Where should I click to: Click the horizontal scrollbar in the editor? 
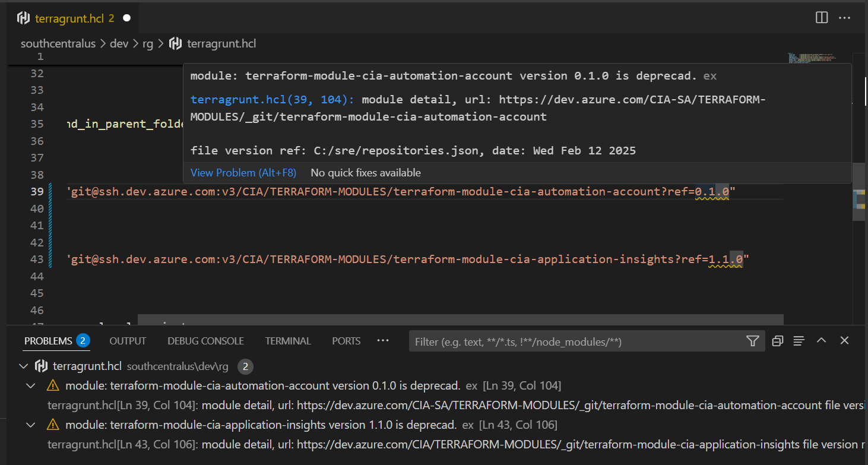[x=460, y=320]
